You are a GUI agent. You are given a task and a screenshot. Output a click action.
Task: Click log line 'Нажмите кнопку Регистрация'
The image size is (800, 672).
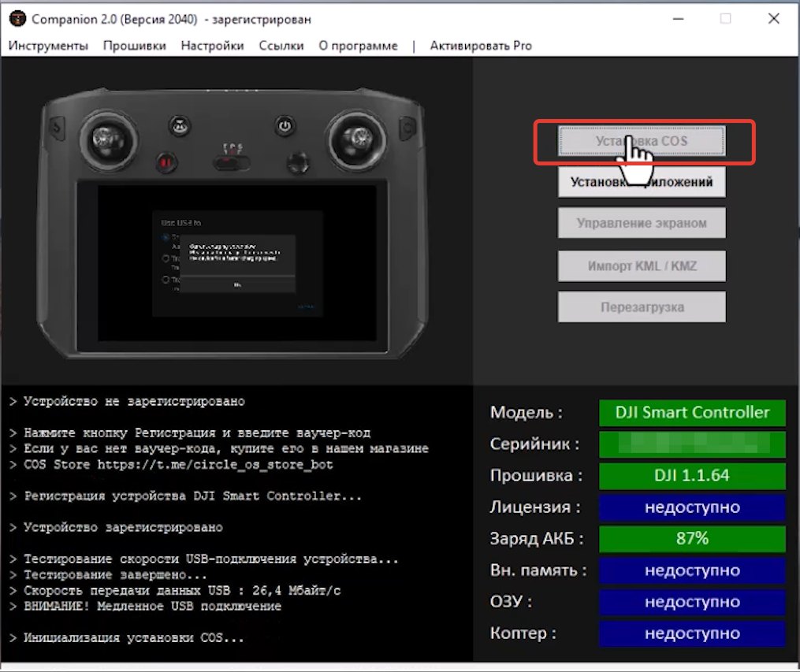[x=190, y=433]
